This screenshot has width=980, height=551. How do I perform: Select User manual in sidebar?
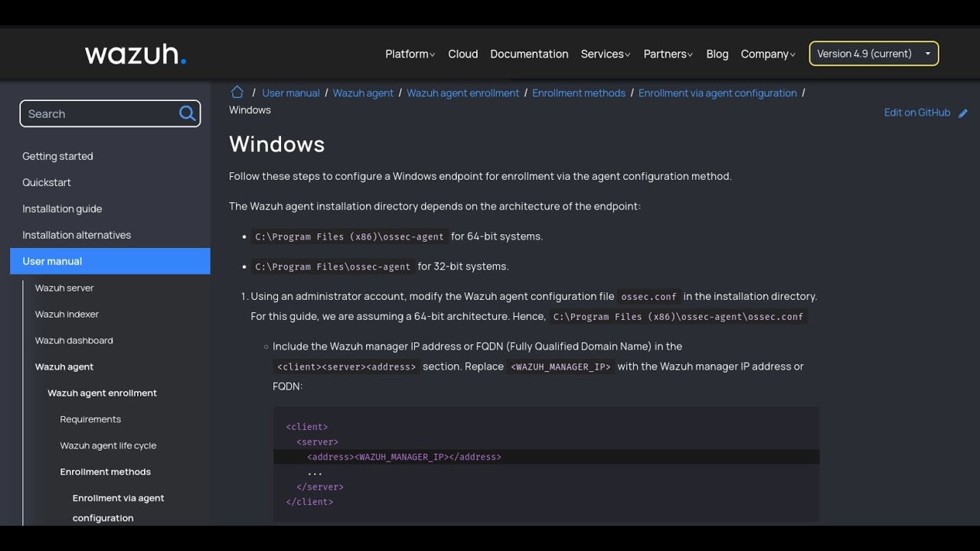pos(110,261)
